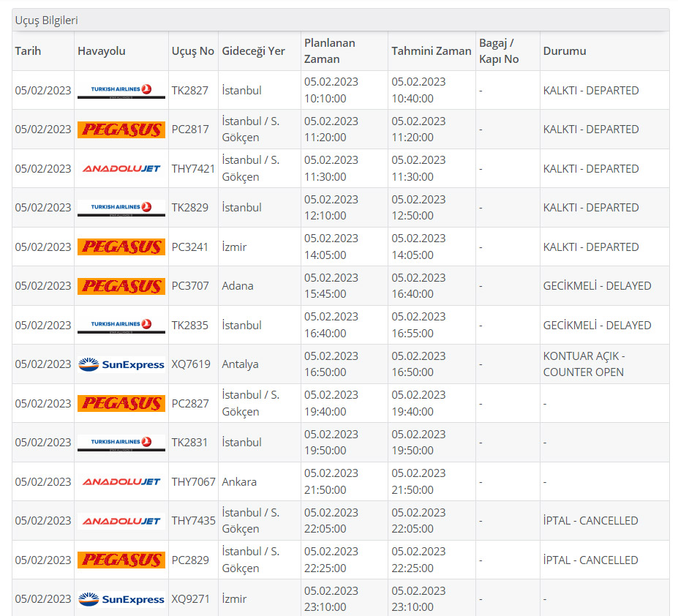Click the AnadoluJet logo for Ankara flight THY7067

tap(121, 481)
